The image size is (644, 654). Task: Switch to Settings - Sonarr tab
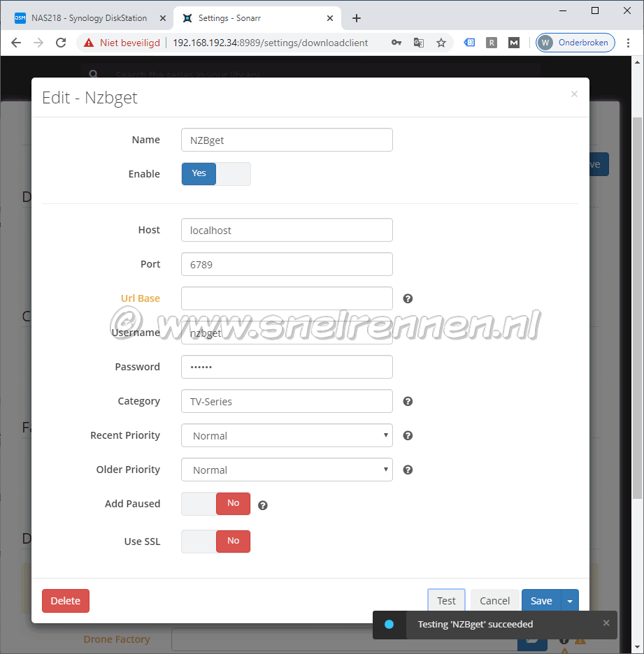point(257,18)
